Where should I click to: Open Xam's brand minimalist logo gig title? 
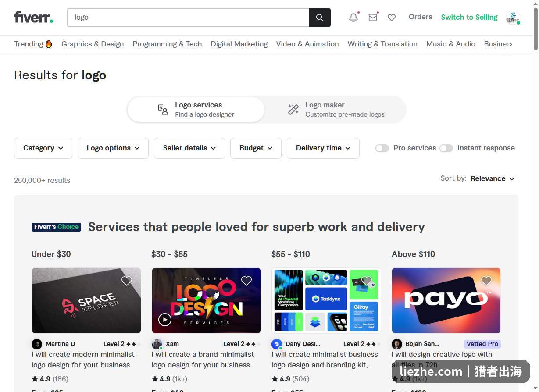(203, 360)
